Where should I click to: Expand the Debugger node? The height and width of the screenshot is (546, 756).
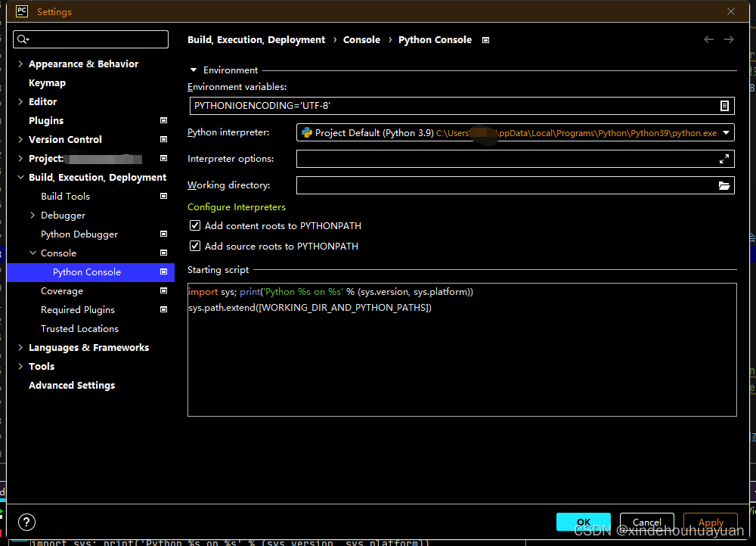[33, 215]
